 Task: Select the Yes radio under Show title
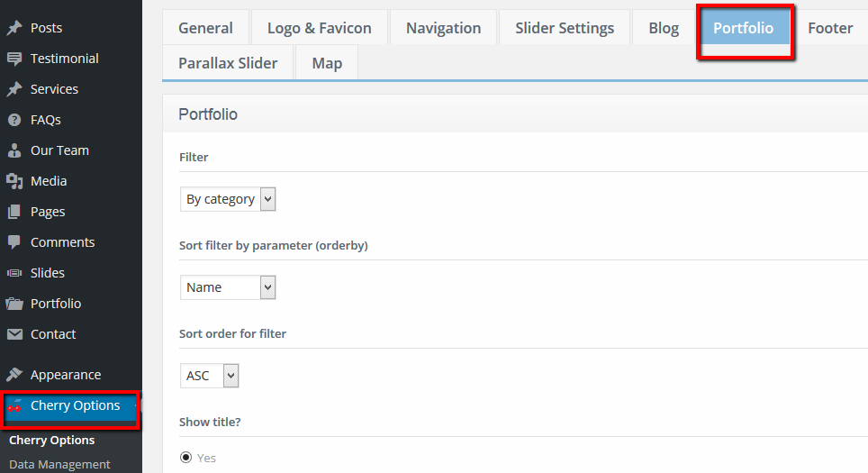pyautogui.click(x=186, y=458)
